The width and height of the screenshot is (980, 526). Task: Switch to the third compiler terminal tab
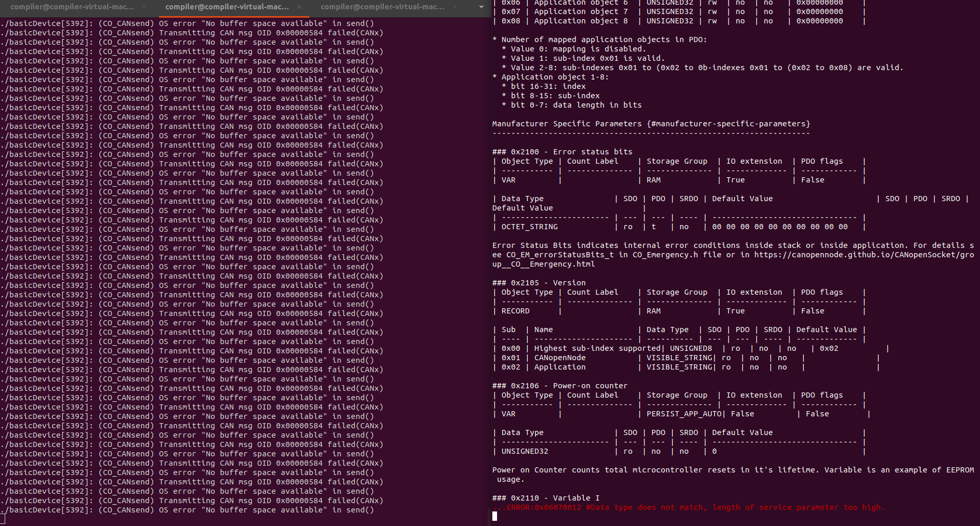click(x=383, y=7)
